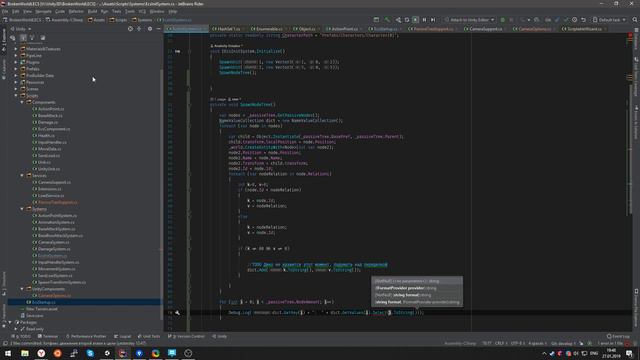Select EcsStartup.cs highlighted tree row
This screenshot has height=360, width=640.
pos(84,302)
